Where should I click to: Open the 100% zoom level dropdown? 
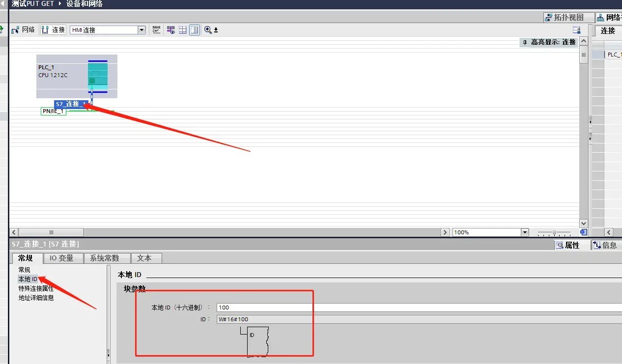pos(525,232)
